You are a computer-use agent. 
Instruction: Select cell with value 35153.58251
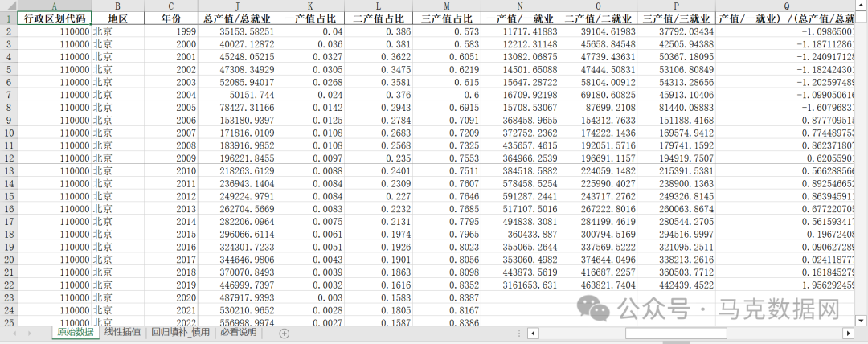[x=236, y=31]
